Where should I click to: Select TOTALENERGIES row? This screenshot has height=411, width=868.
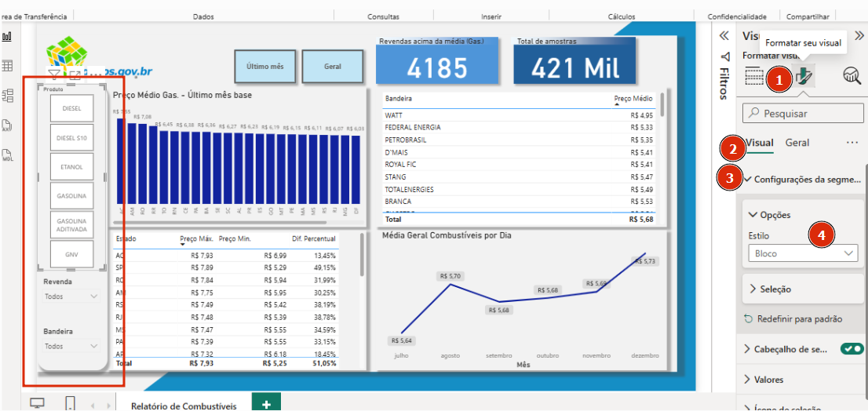519,189
